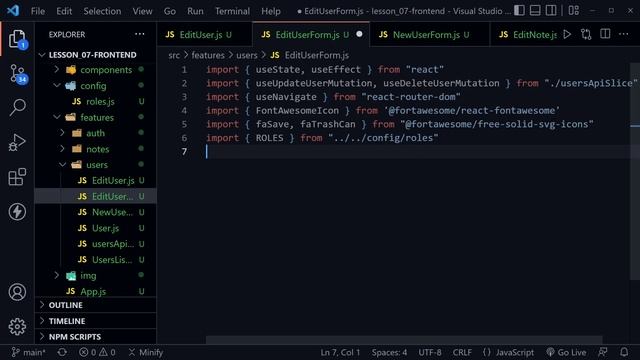Open the Run and Debug view
Viewport: 640px width, 360px height.
coord(17,142)
